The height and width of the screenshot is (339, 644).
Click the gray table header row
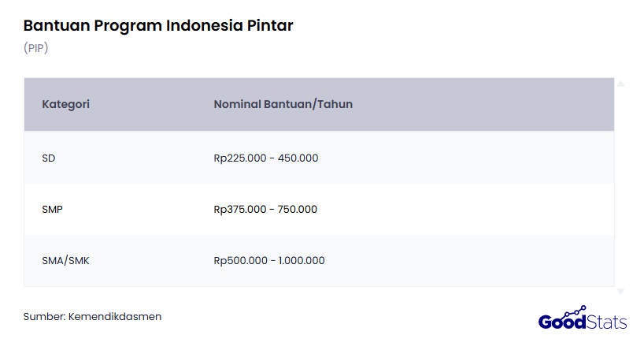(x=472, y=104)
